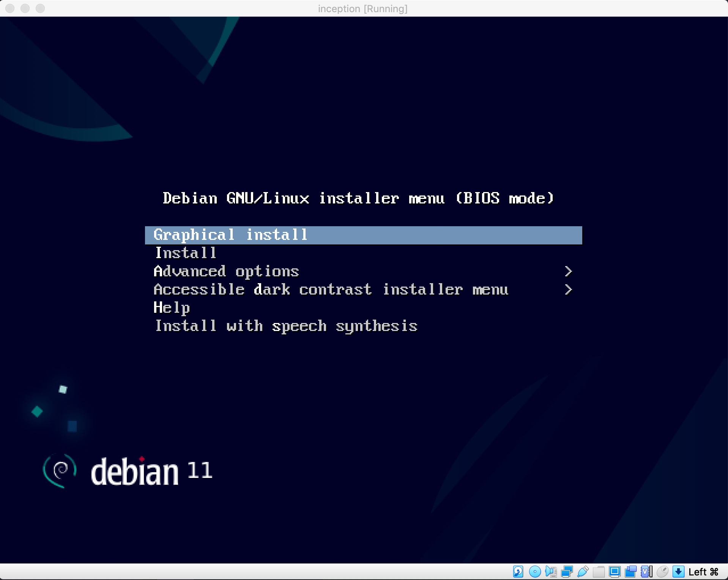The image size is (728, 580).
Task: Choose Install with speech synthesis
Action: coord(363,326)
